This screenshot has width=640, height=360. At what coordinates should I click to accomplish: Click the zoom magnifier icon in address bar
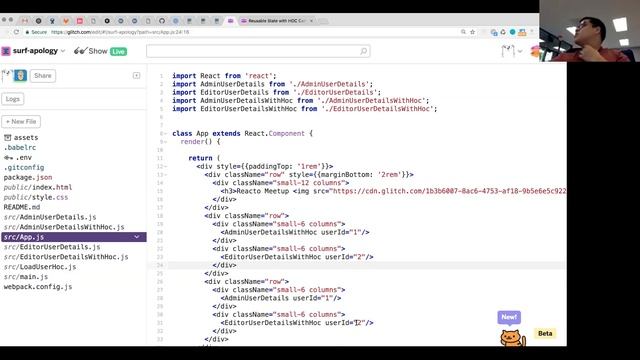click(463, 32)
